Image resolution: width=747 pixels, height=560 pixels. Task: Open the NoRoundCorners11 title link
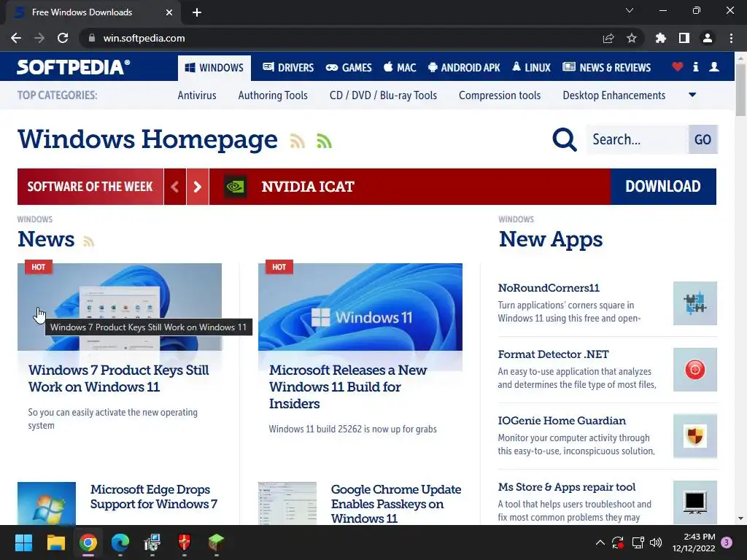[549, 287]
